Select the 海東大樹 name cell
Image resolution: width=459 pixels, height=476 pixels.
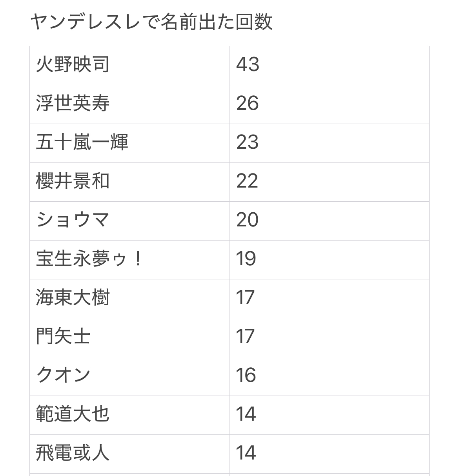coord(73,298)
